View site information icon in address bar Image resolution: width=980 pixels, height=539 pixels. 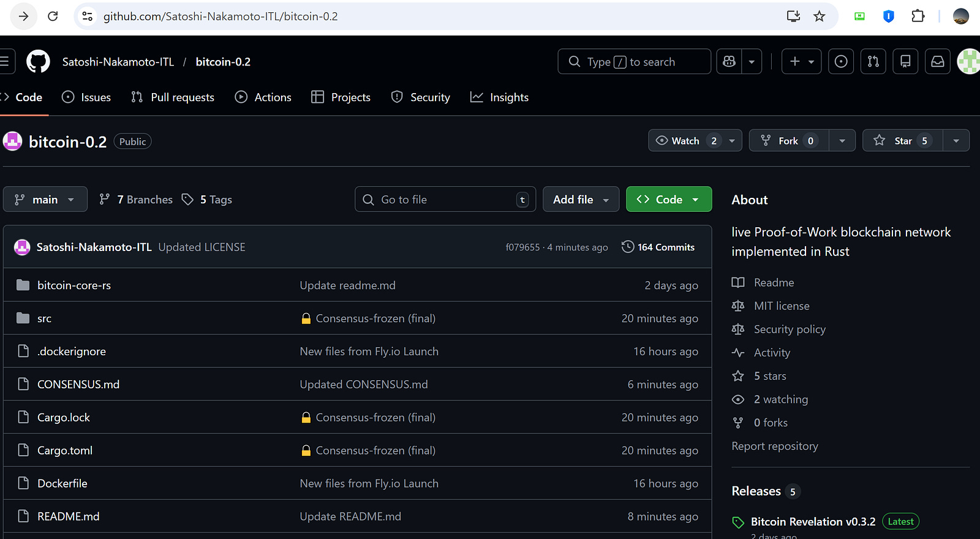88,17
